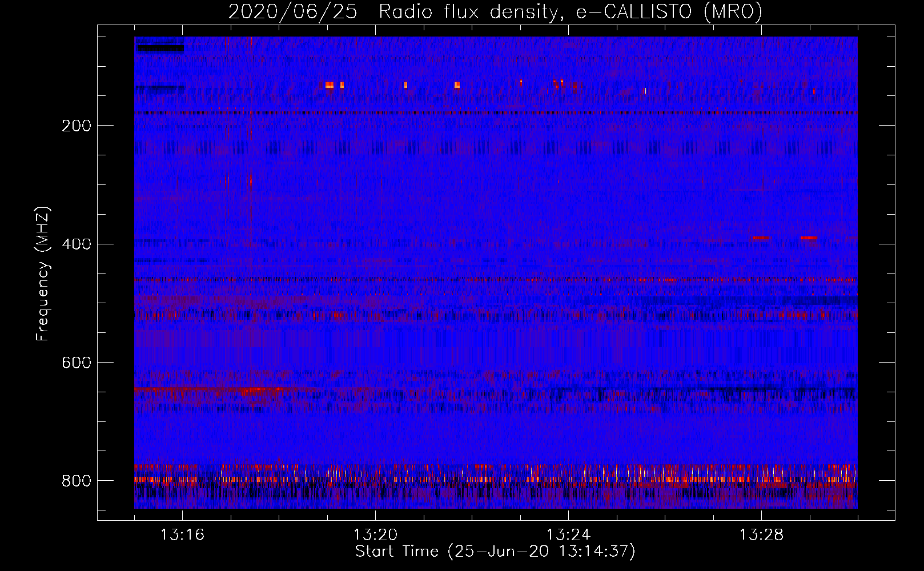Click the plot title "2020/06/25 Radio flux density, e-CALLISTO (MRO)"

495,11
